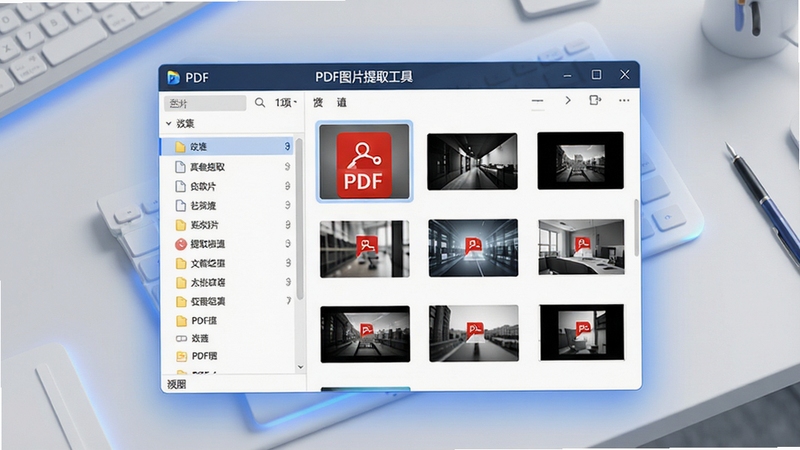
Task: Select the highlighted folder row in the sidebar
Action: click(228, 147)
